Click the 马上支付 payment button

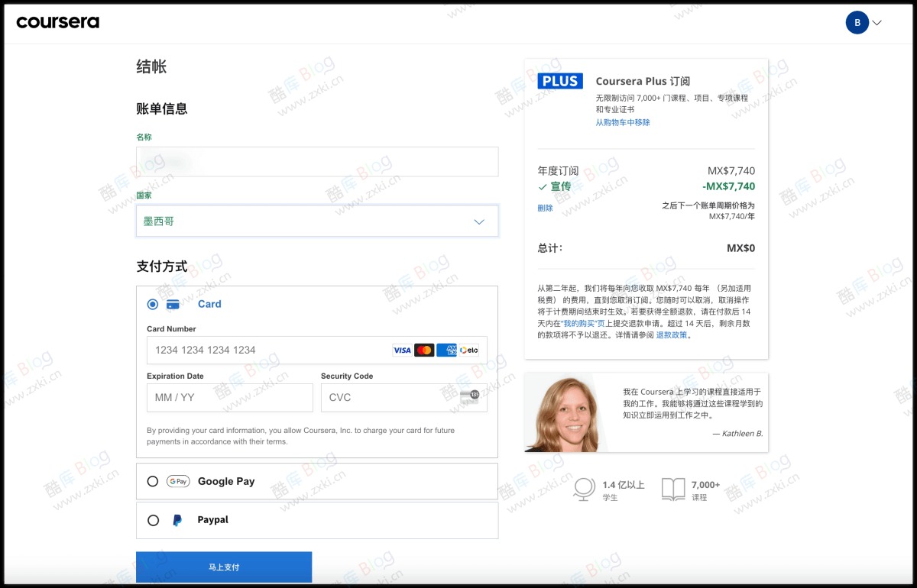point(223,567)
